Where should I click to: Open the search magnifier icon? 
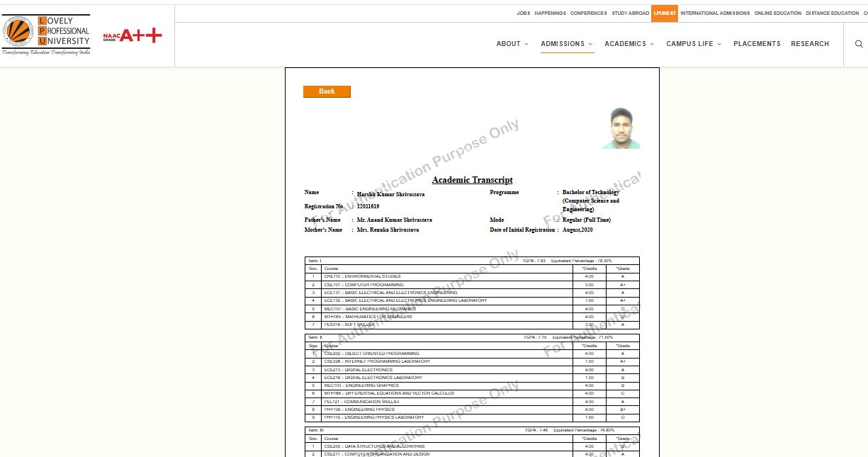coord(859,44)
